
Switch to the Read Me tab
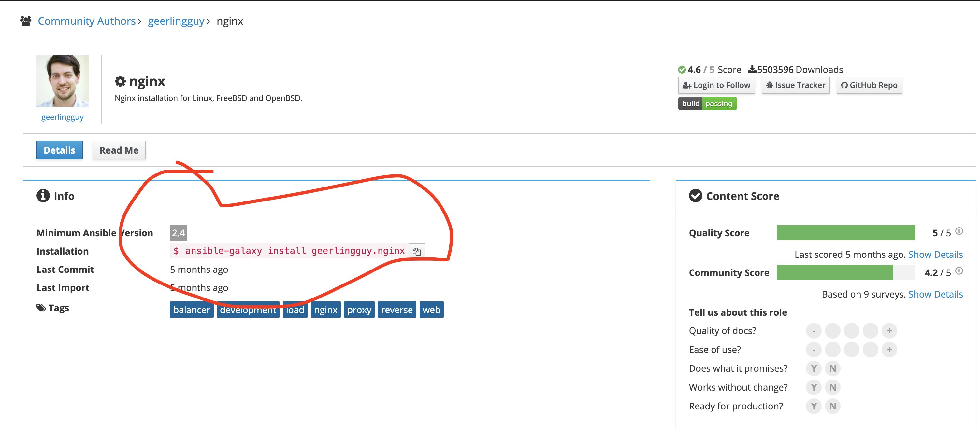pos(119,150)
